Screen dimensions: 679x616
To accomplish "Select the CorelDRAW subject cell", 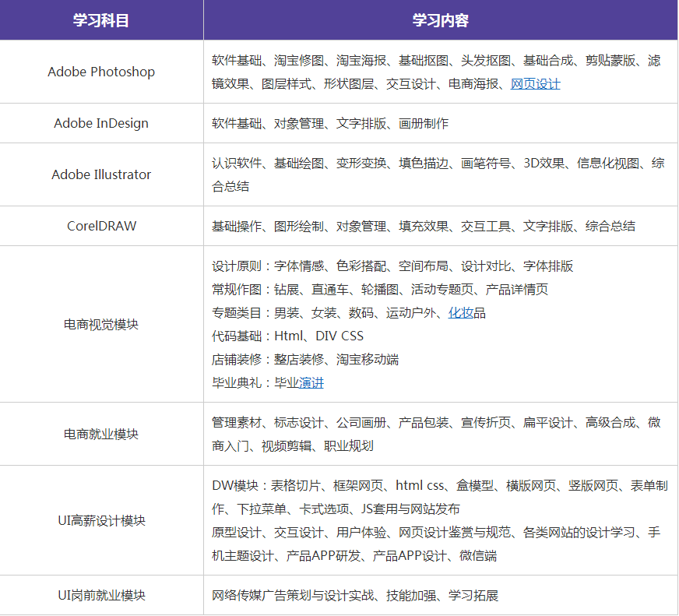I will click(102, 226).
